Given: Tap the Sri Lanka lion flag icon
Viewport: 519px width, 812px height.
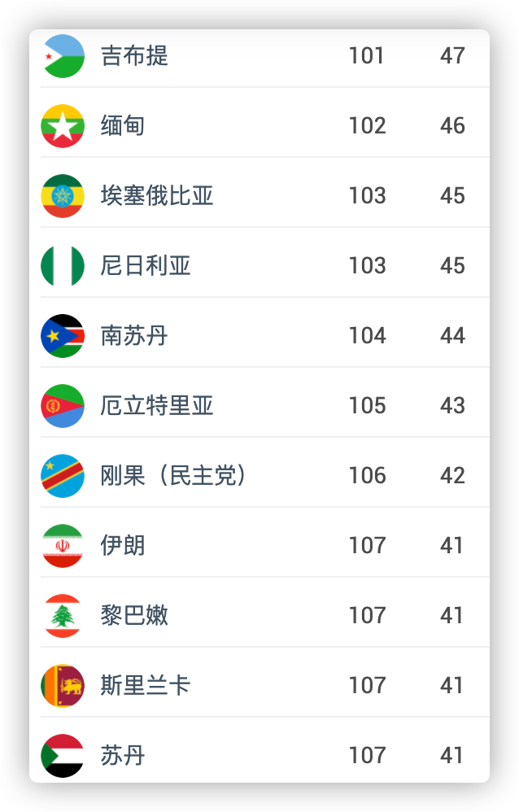Looking at the screenshot, I should [x=63, y=686].
